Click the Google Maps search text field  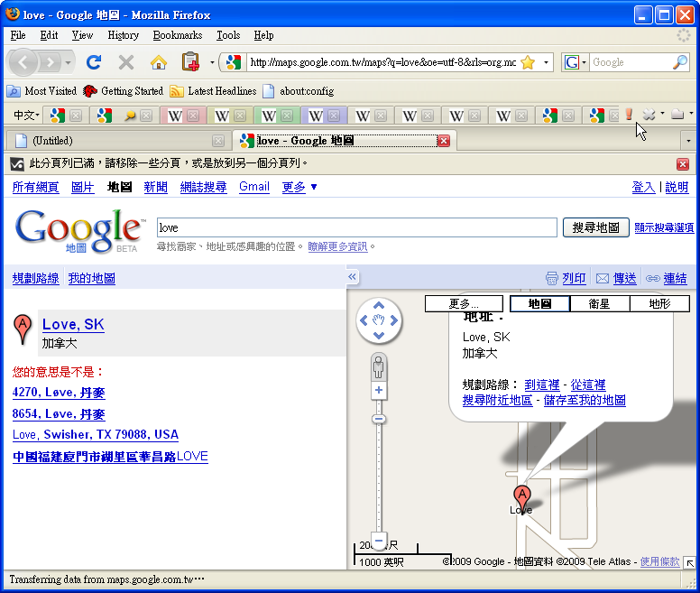point(356,228)
